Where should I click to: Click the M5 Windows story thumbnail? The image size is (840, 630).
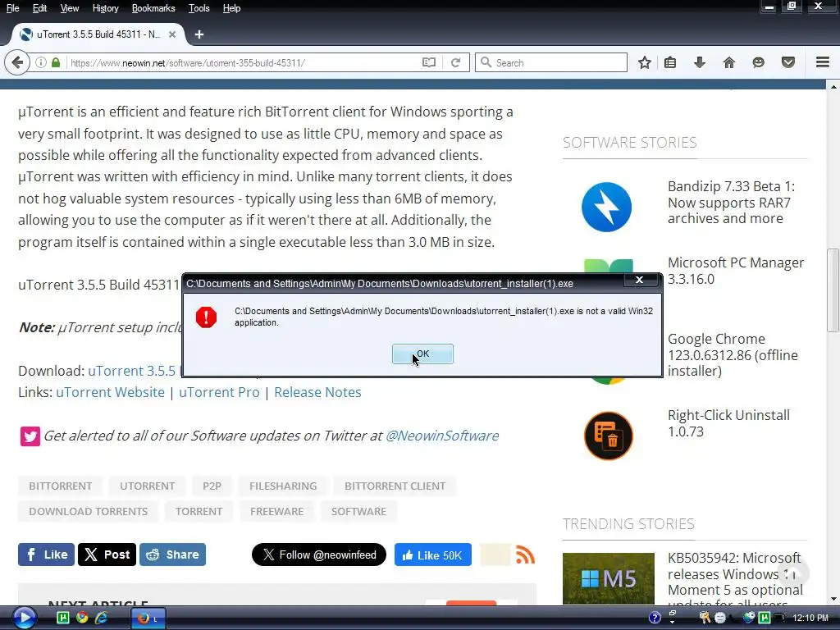click(609, 578)
